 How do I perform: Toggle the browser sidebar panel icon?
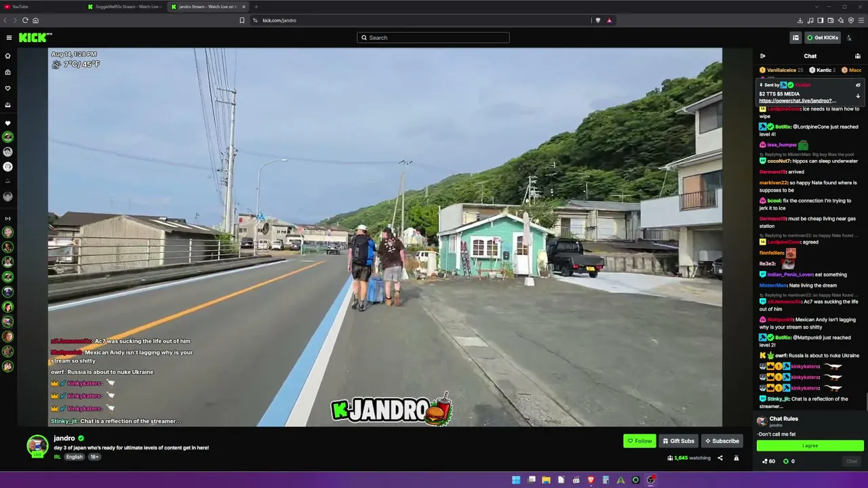821,20
